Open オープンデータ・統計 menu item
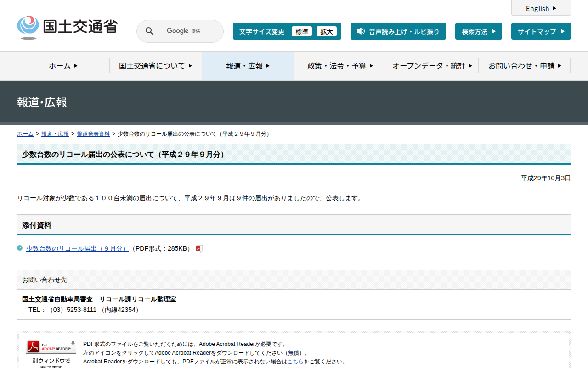 (x=432, y=66)
